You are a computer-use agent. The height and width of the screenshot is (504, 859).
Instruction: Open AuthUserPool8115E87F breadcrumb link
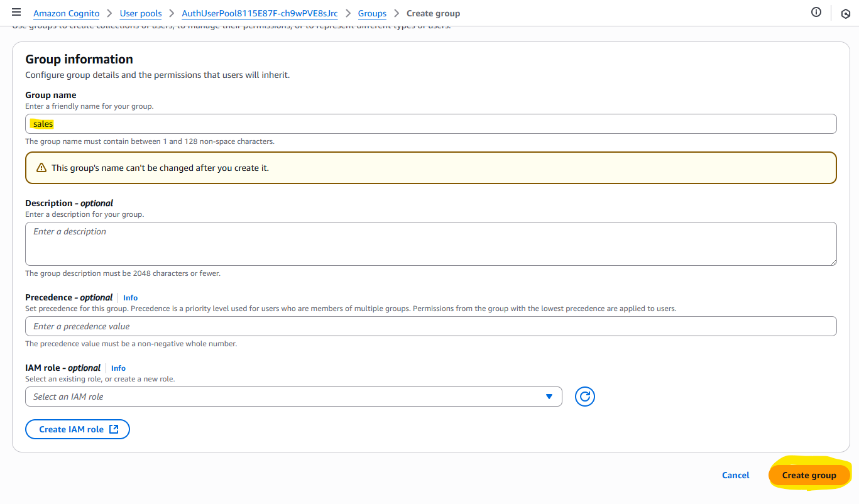260,13
